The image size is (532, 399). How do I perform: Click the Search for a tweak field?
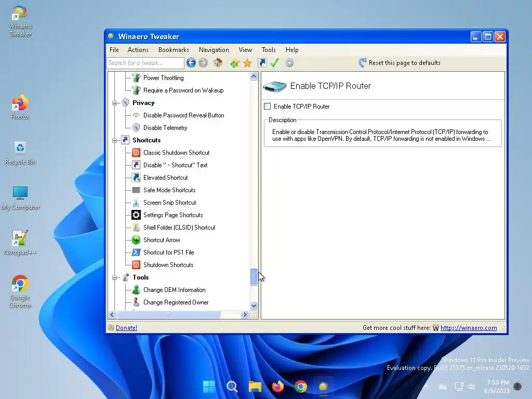145,63
